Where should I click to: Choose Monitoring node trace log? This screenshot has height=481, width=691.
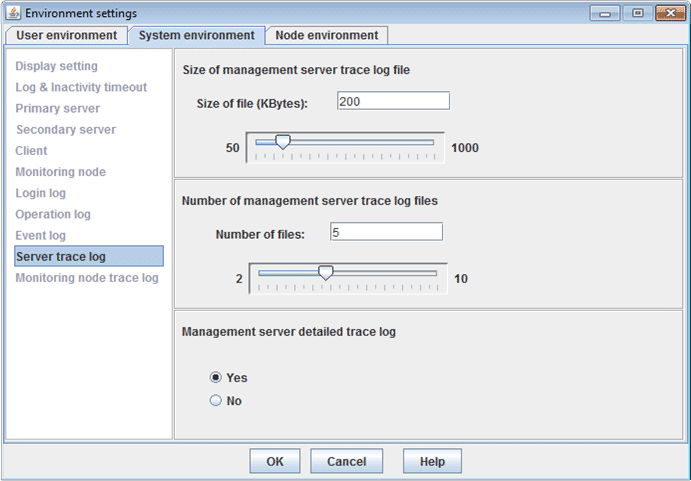pos(87,278)
